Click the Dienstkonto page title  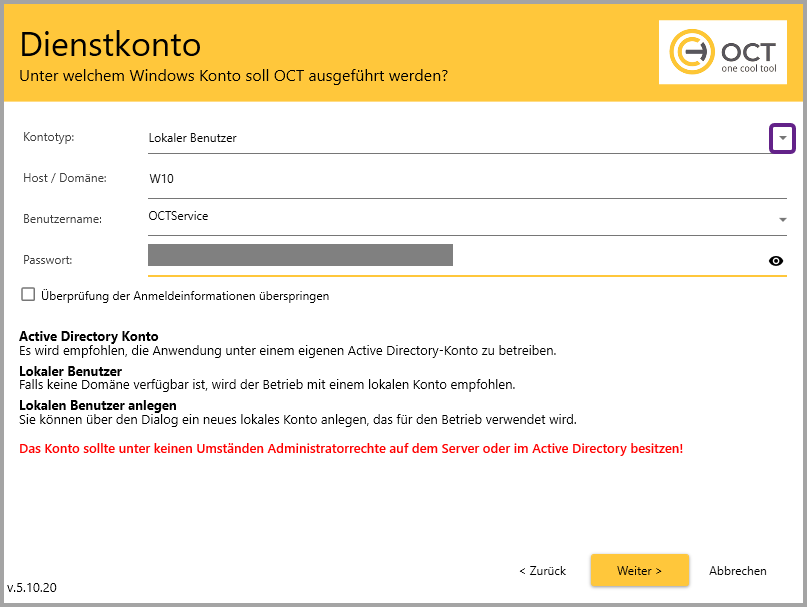[x=110, y=44]
